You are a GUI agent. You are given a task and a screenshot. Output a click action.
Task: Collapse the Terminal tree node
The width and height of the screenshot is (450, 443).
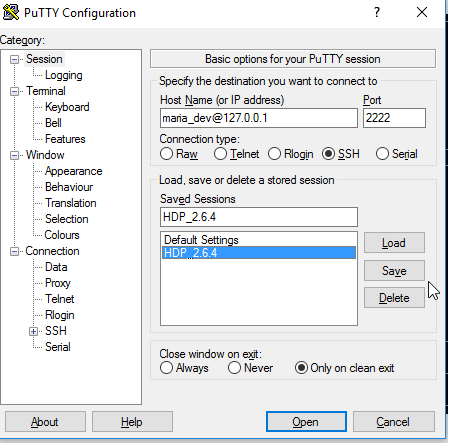[14, 91]
